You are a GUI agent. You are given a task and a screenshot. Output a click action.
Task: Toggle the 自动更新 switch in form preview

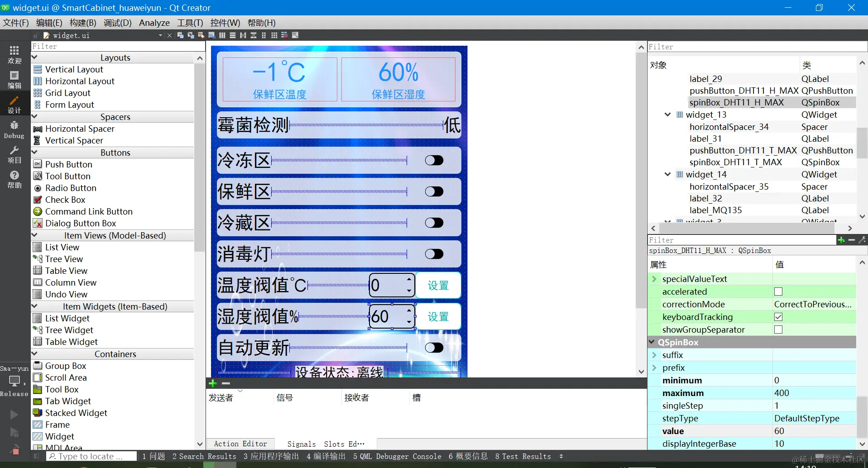pos(433,348)
